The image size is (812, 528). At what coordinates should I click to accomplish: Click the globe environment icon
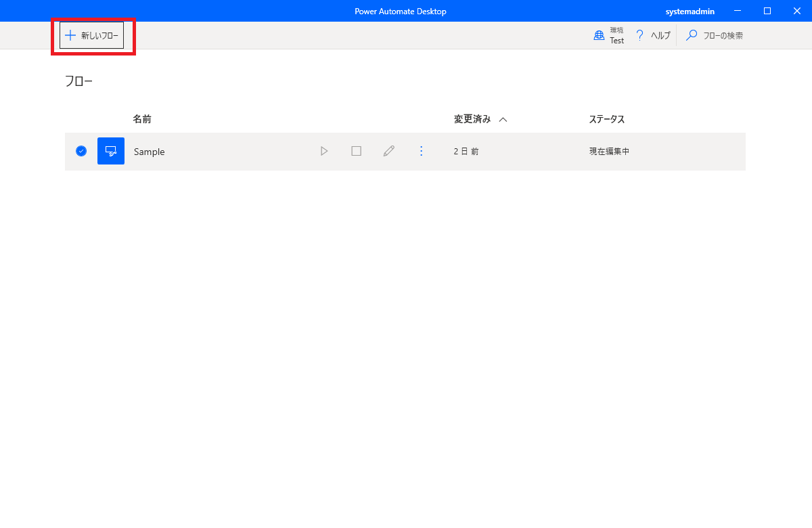coord(599,36)
